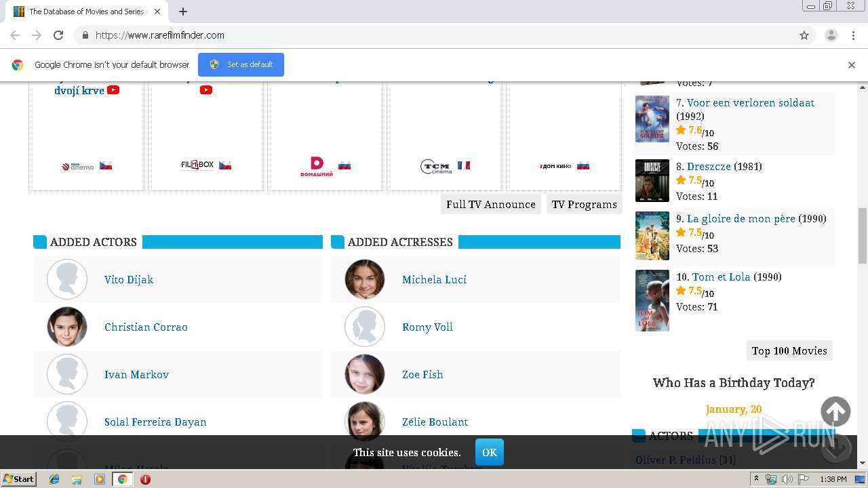Click the FilmBox channel logo

197,165
